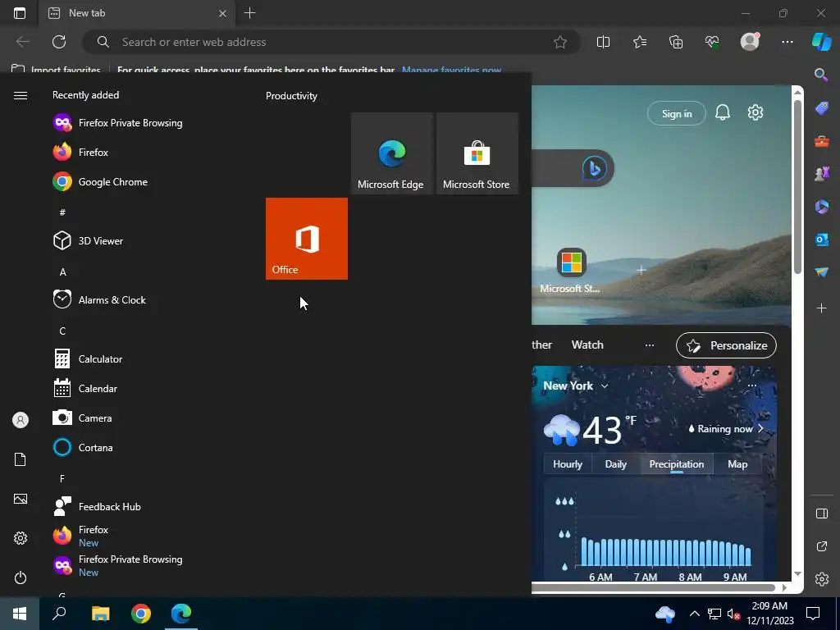Screen dimensions: 840x630
Task: Open Documents from Start sidebar
Action: [x=21, y=459]
